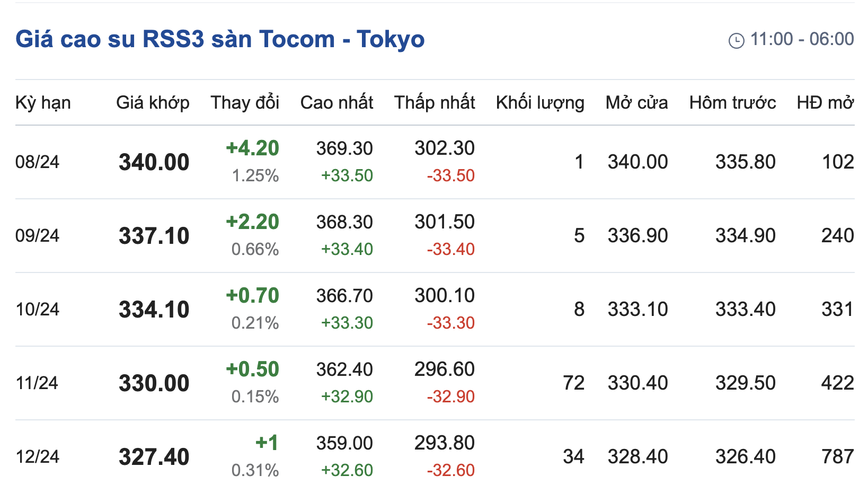The image size is (868, 493).
Task: Click the 787 open interest value
Action: (x=837, y=456)
